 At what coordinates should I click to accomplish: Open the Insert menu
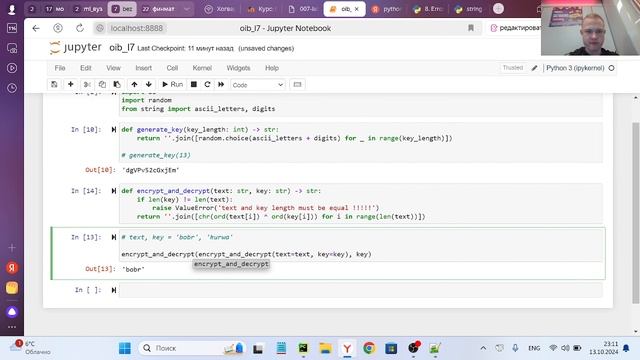[143, 68]
